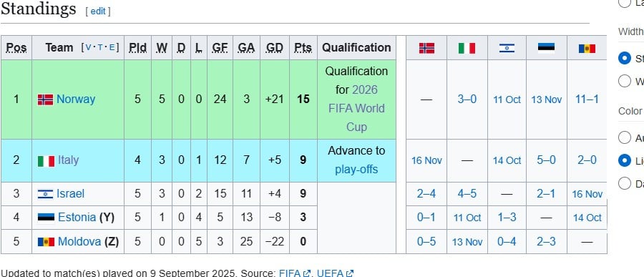Select the first Width radio option

click(x=624, y=59)
